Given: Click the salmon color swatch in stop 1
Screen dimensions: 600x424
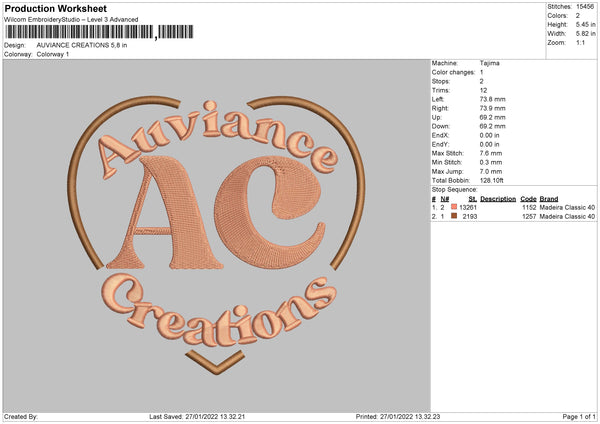Looking at the screenshot, I should 453,207.
